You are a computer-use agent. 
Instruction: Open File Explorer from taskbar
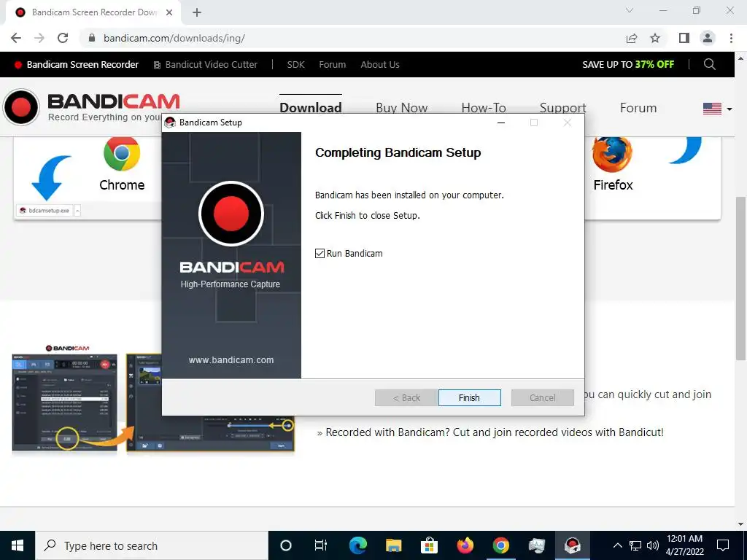pyautogui.click(x=393, y=545)
